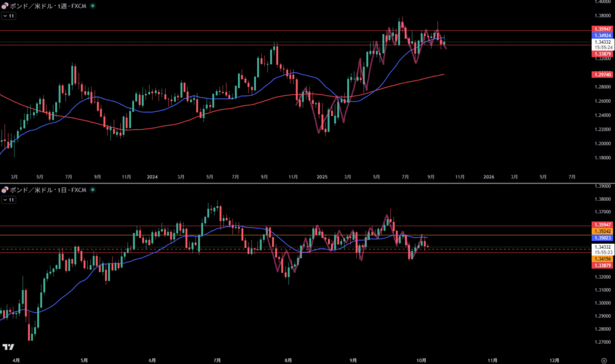
Task: Click the blue 1.35023 price label on daily chart
Action: pyautogui.click(x=602, y=238)
